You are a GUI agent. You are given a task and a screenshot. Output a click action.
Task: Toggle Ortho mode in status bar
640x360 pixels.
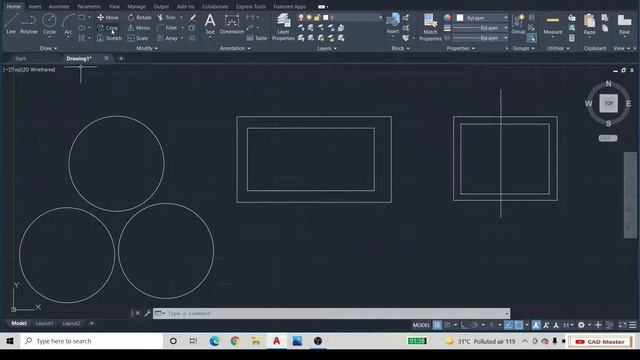click(464, 325)
